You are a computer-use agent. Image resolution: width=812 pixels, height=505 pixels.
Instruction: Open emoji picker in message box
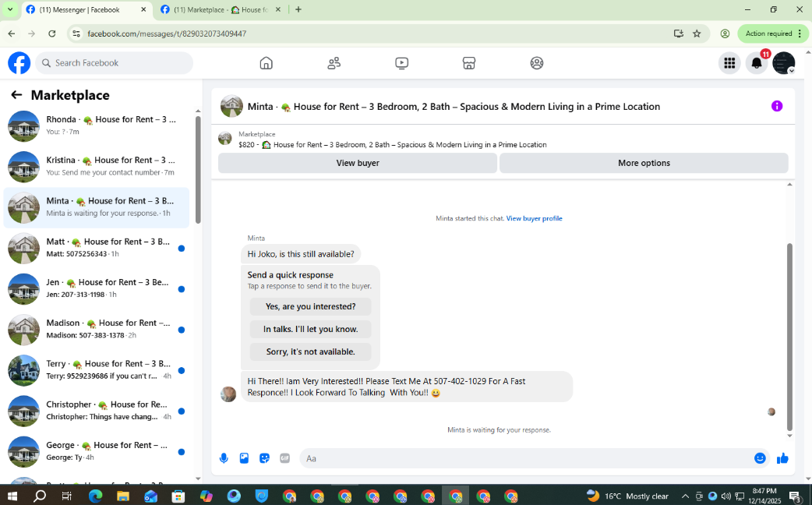pos(760,458)
